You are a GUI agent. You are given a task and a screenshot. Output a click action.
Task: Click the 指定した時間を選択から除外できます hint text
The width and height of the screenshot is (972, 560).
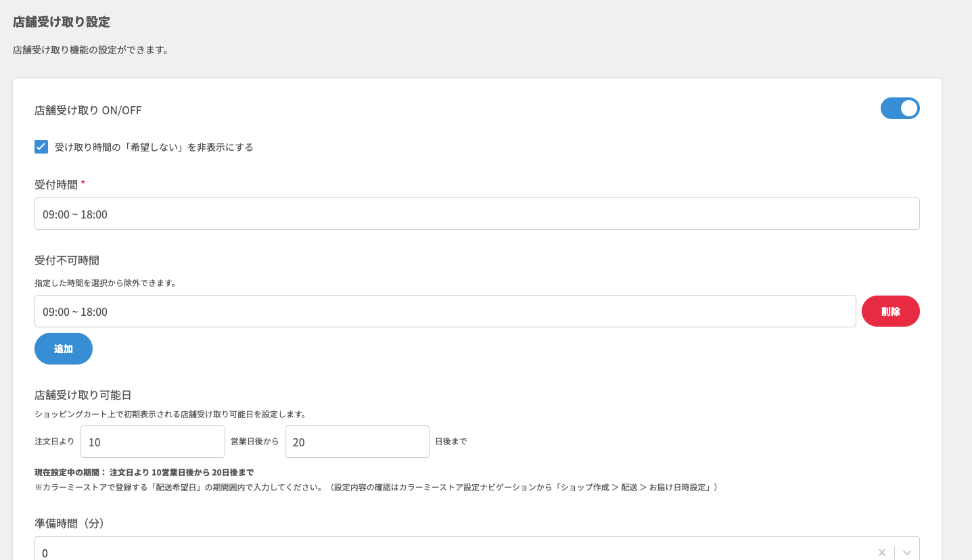[x=106, y=283]
